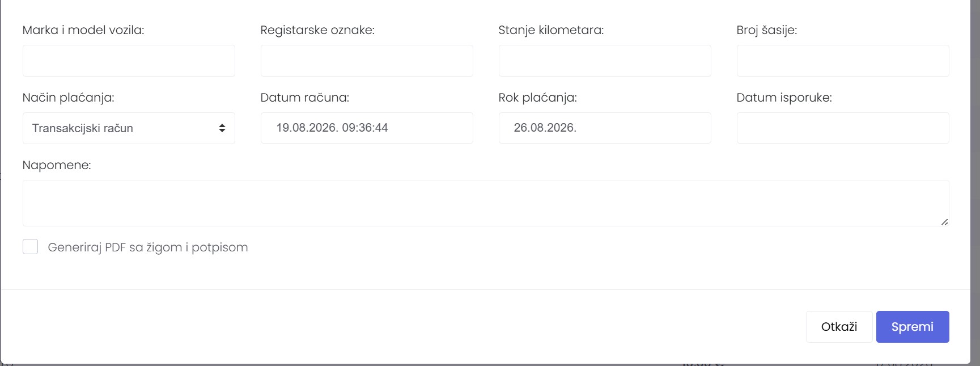This screenshot has height=366, width=980.
Task: Click inside the Napomene text area
Action: point(486,203)
